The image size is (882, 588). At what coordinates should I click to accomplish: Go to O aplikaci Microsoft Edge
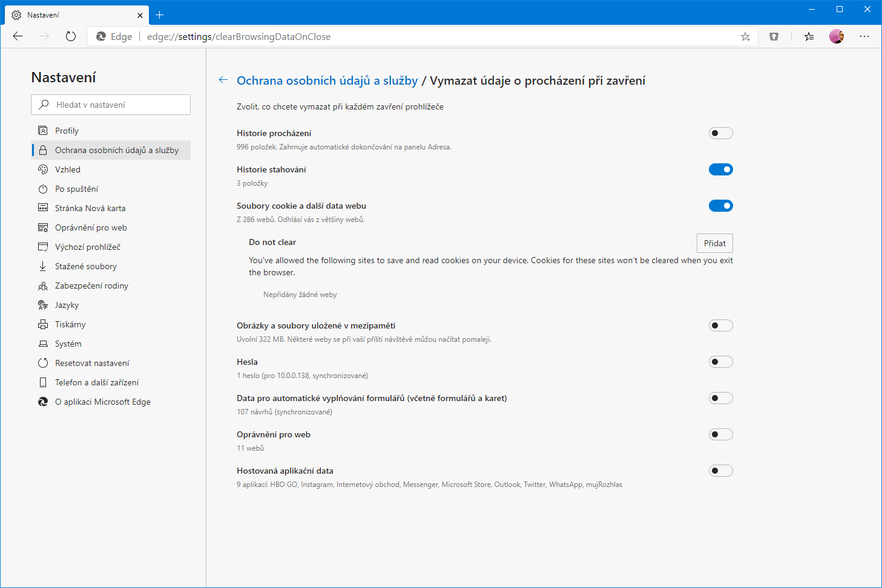tap(103, 402)
